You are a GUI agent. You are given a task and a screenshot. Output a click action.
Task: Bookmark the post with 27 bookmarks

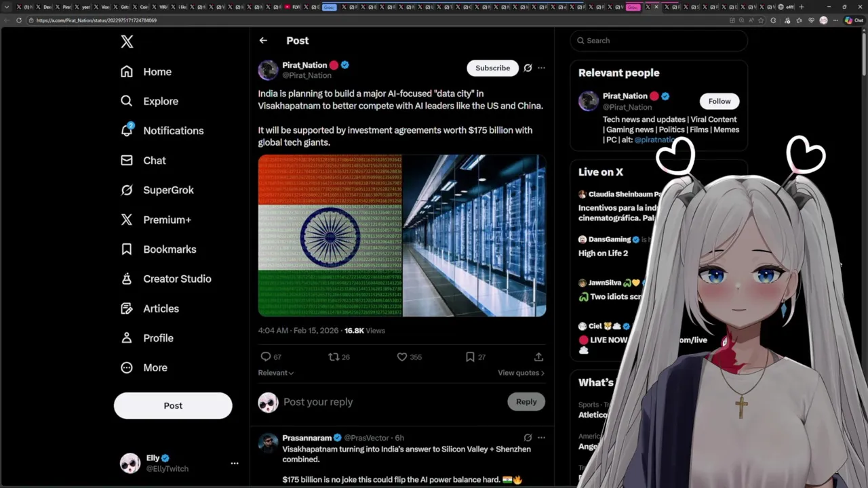click(470, 357)
